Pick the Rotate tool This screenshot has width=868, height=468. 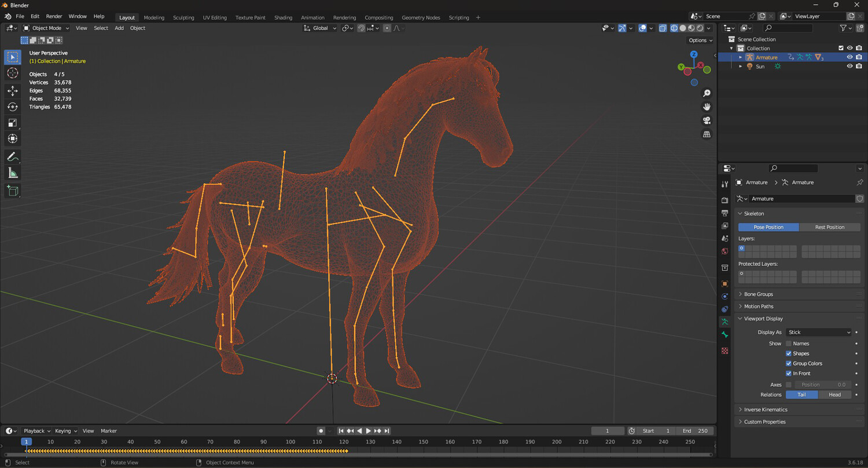click(x=13, y=107)
